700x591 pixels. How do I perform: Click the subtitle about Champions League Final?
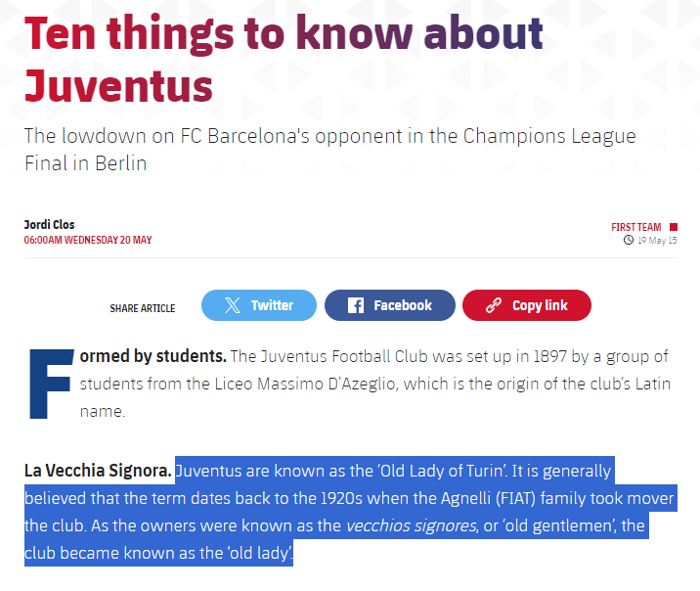coord(329,149)
